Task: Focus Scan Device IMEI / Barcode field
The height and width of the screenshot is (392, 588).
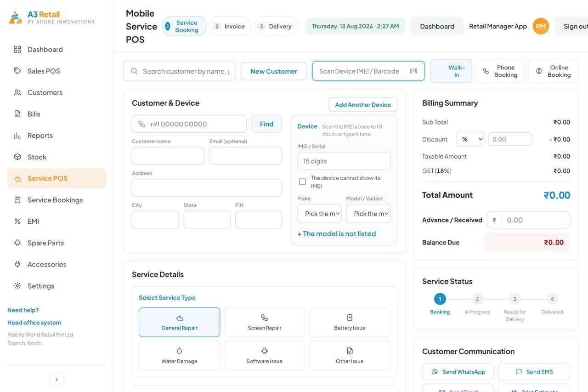Action: pyautogui.click(x=368, y=71)
